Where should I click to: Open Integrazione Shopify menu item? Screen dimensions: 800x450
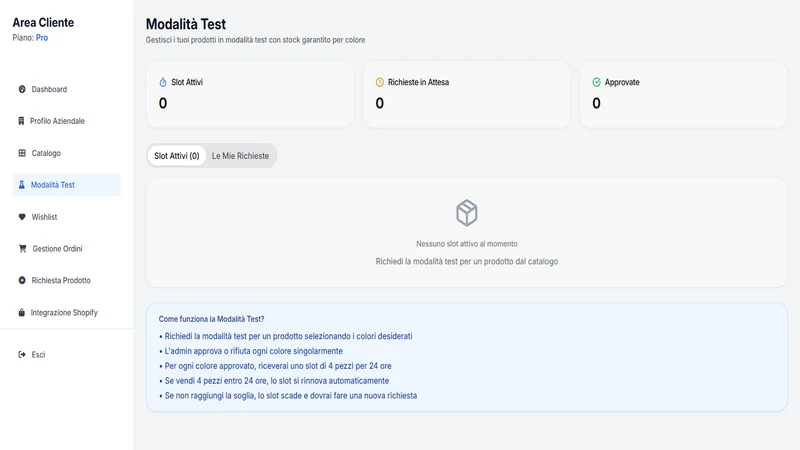click(x=66, y=312)
